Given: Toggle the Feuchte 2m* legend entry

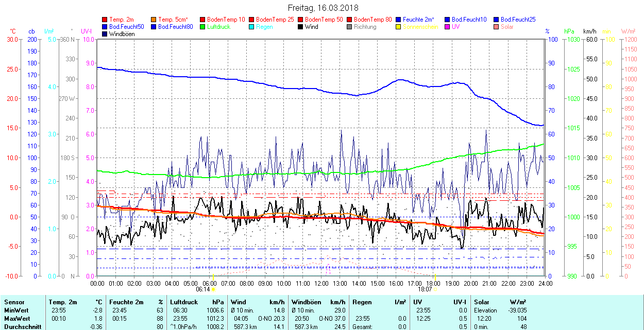Looking at the screenshot, I should click(x=419, y=20).
